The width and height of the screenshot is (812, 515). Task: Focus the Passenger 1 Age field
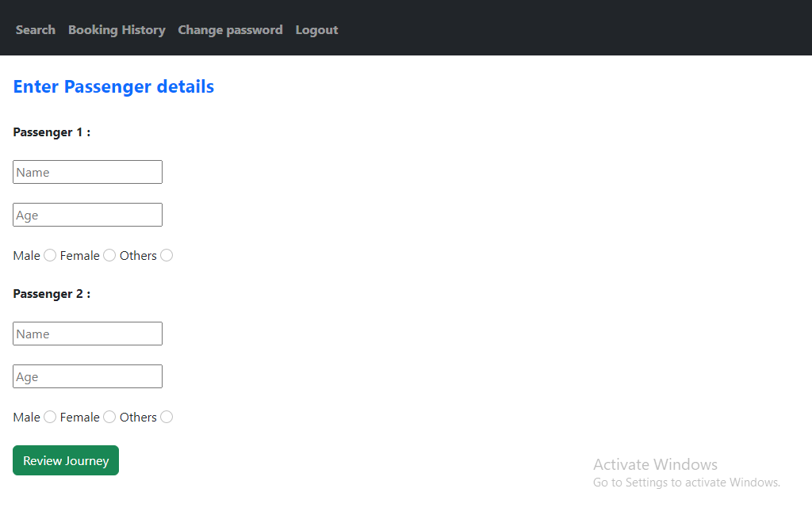point(87,215)
